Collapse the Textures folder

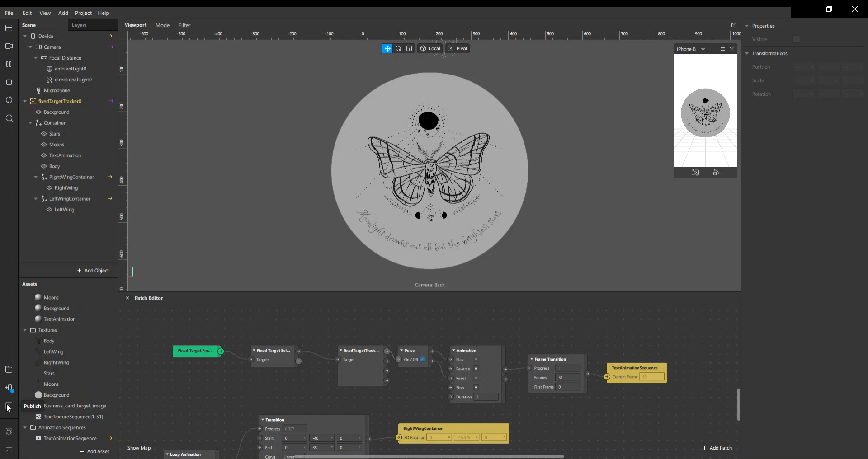pos(25,330)
